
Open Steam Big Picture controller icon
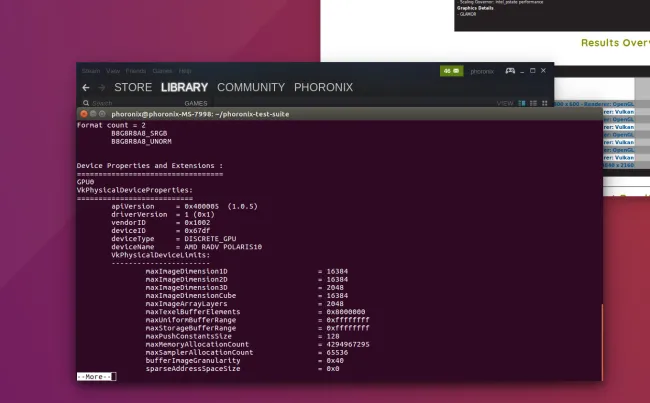pyautogui.click(x=510, y=71)
